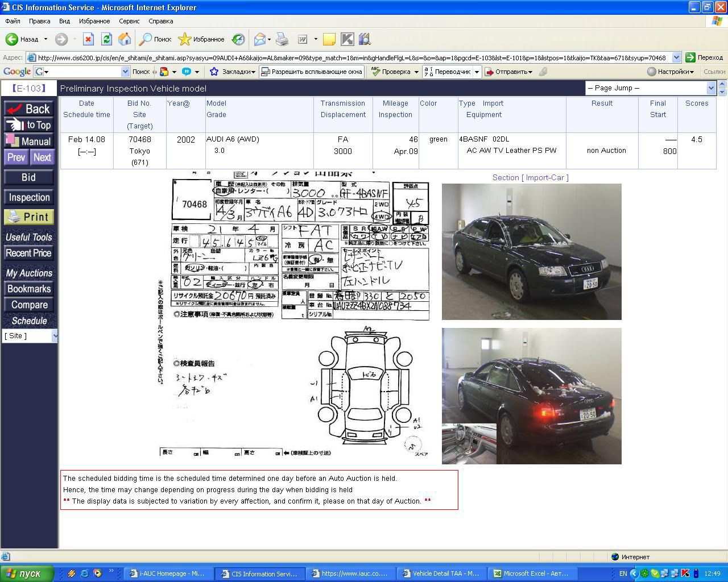The width and height of the screenshot is (728, 582).
Task: Click the Google toolbar search input
Action: pyautogui.click(x=82, y=72)
